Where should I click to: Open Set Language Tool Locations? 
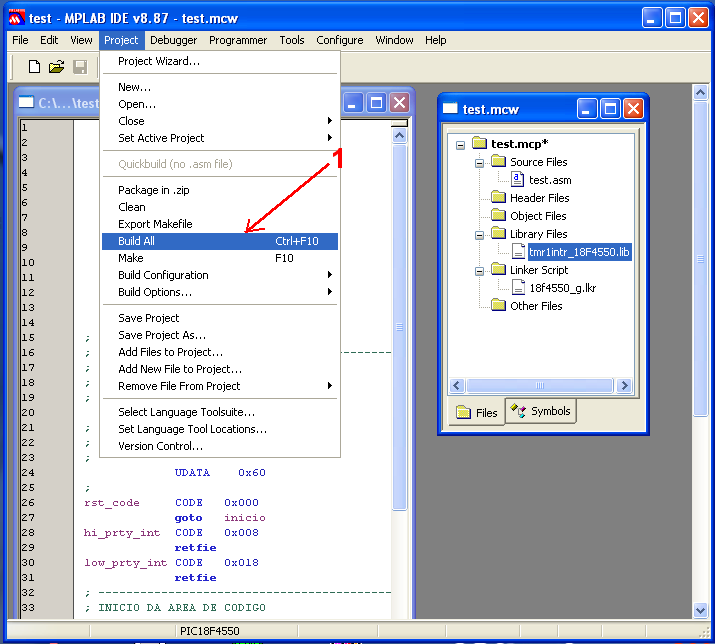[x=220, y=429]
